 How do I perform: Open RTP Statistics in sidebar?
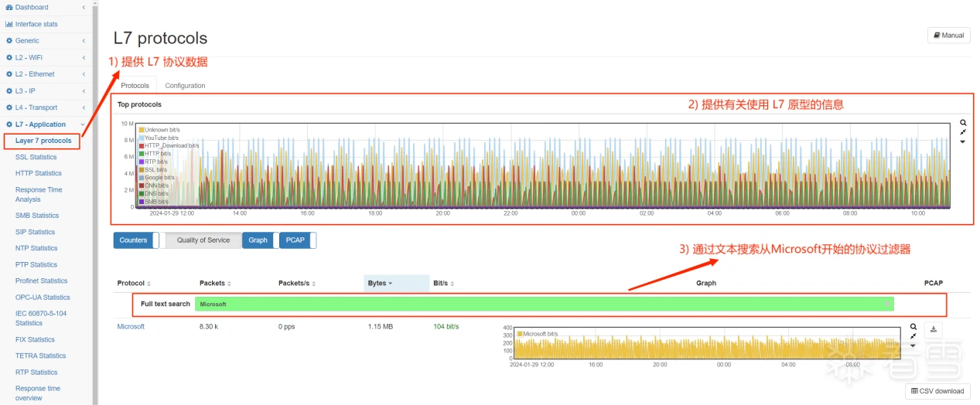pos(36,372)
